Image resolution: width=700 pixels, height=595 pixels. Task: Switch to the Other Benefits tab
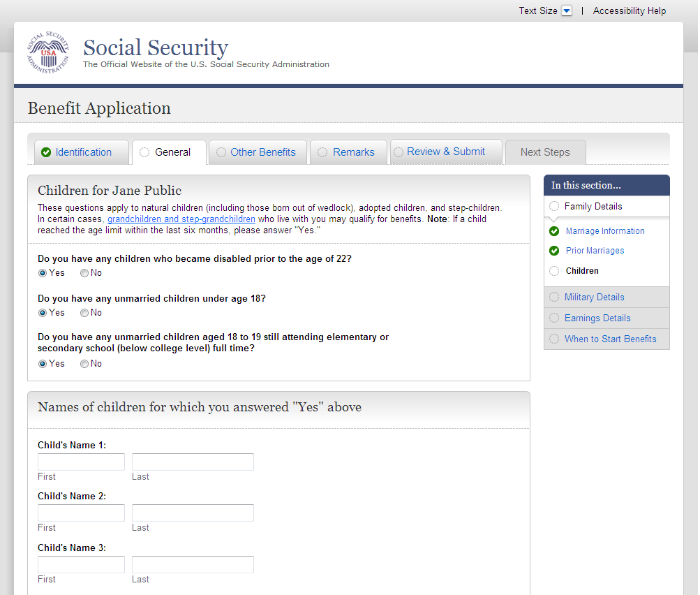[262, 152]
